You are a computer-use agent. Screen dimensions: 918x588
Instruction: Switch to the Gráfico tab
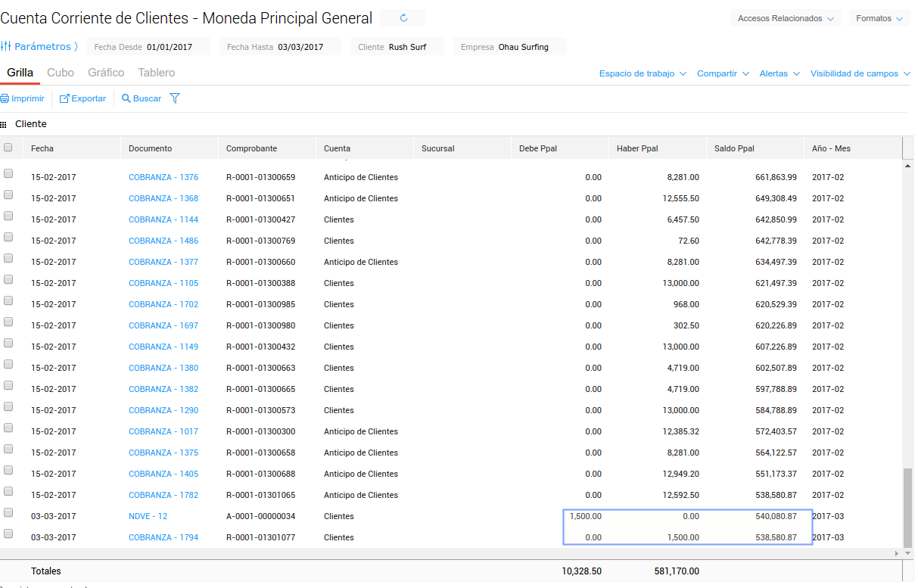(106, 73)
